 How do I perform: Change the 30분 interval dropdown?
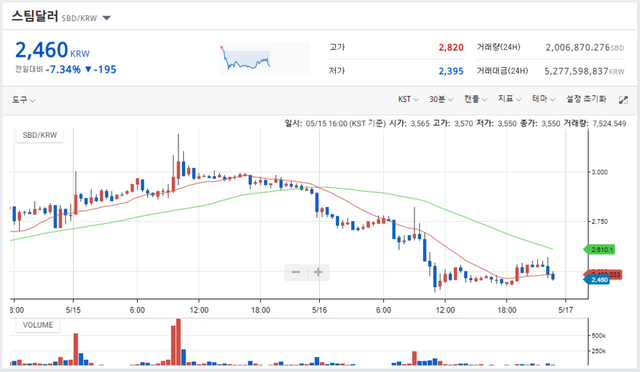(x=441, y=99)
